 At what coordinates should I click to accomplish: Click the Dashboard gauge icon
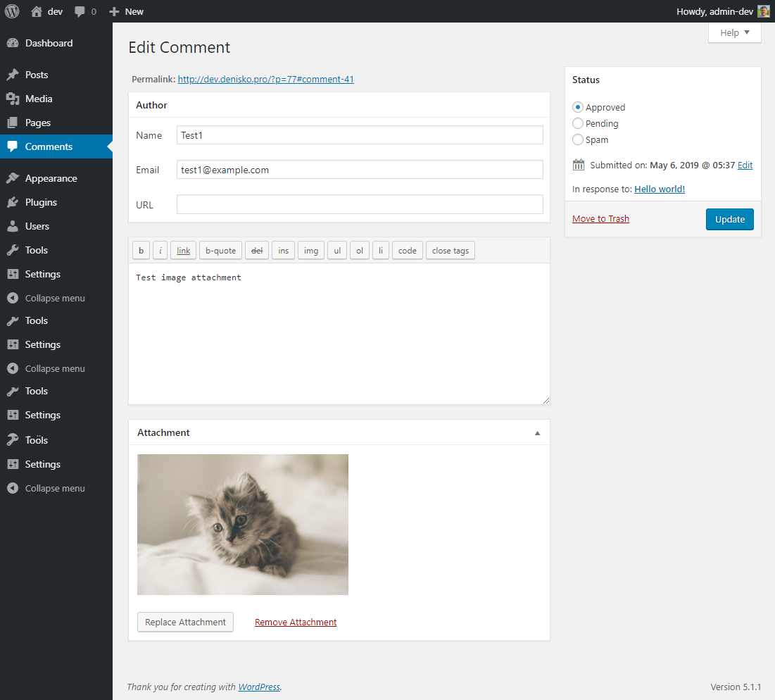[13, 43]
